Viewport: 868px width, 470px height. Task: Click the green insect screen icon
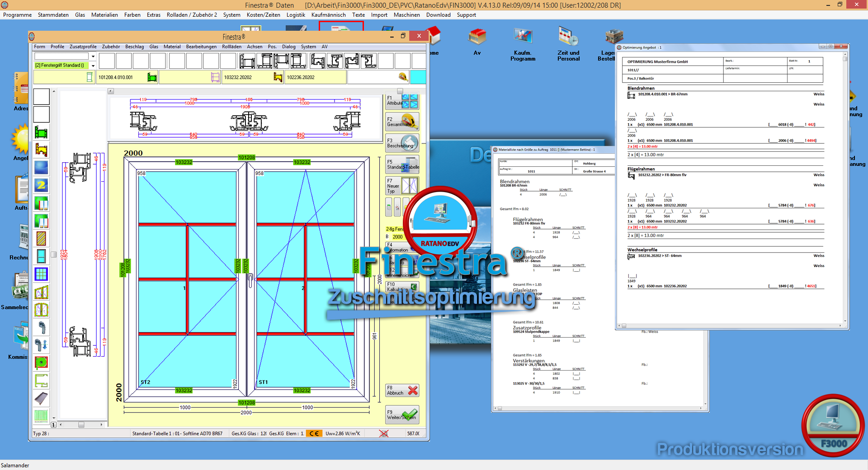(x=41, y=416)
